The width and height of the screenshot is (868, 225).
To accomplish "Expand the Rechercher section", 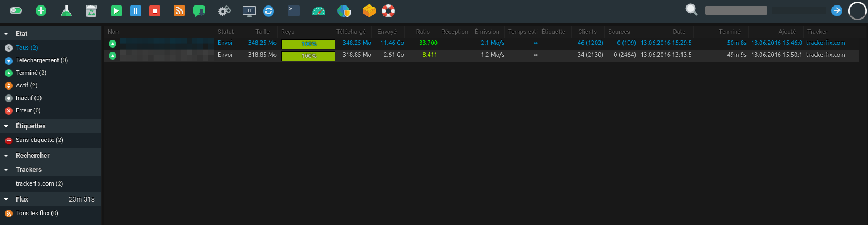I will [x=6, y=156].
